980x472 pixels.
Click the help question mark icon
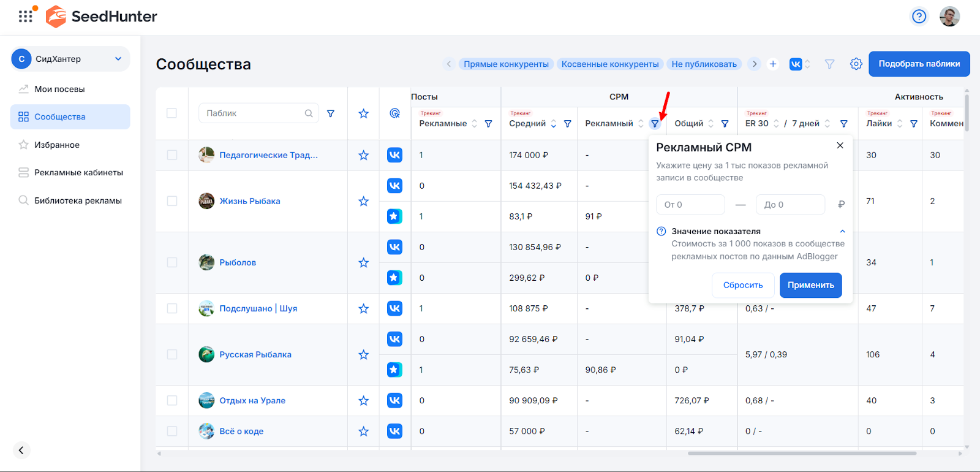coord(919,17)
